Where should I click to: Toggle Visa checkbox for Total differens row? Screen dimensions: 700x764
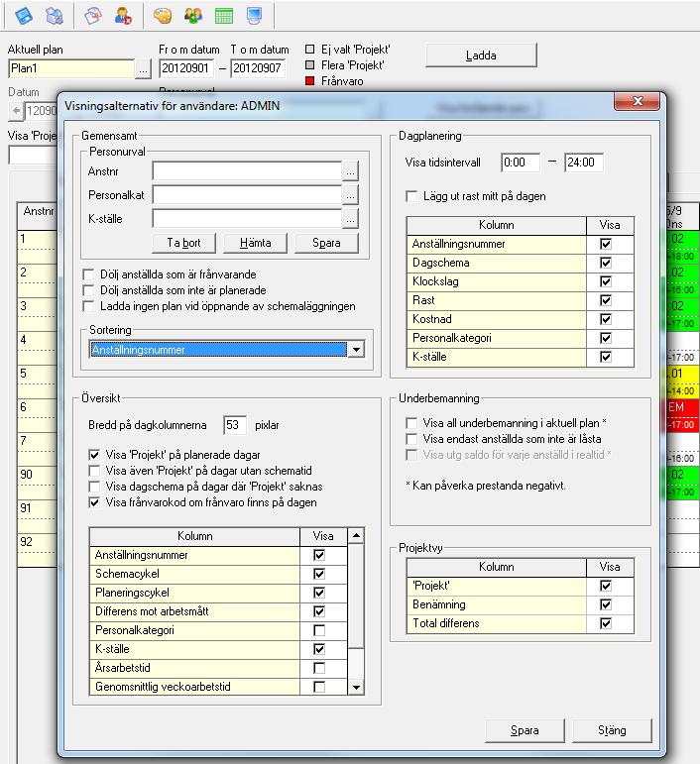[x=606, y=623]
